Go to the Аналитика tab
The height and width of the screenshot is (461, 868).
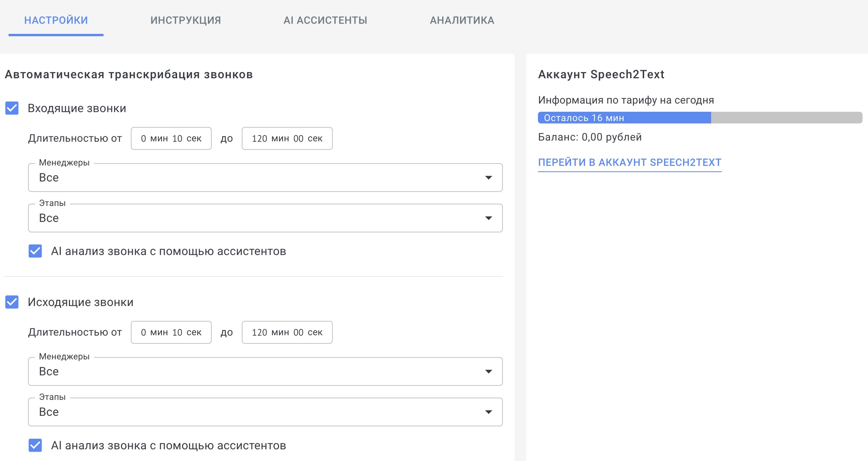pos(462,20)
